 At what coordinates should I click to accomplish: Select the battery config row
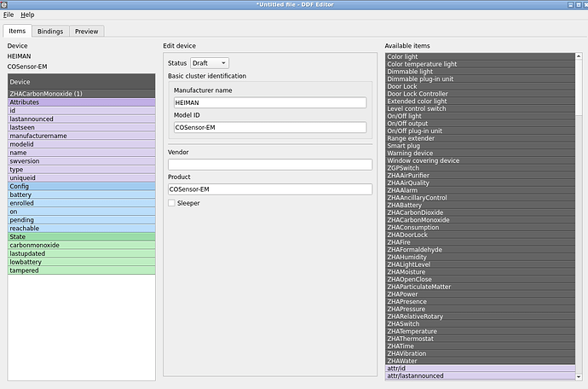[81, 194]
